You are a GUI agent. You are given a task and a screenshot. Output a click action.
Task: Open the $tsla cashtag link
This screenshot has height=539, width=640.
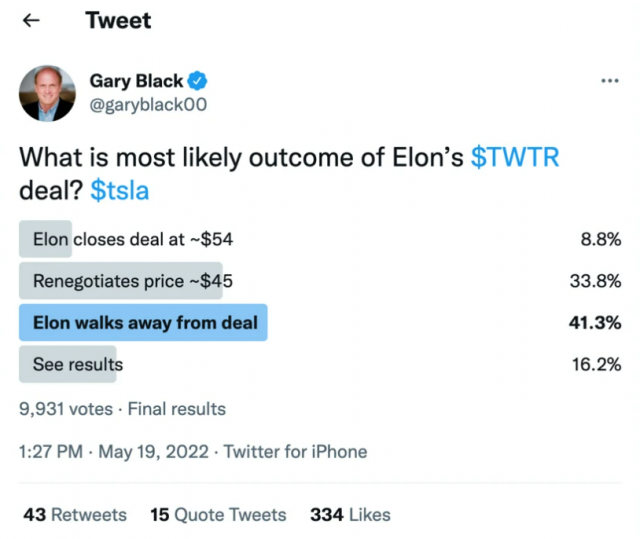point(120,191)
